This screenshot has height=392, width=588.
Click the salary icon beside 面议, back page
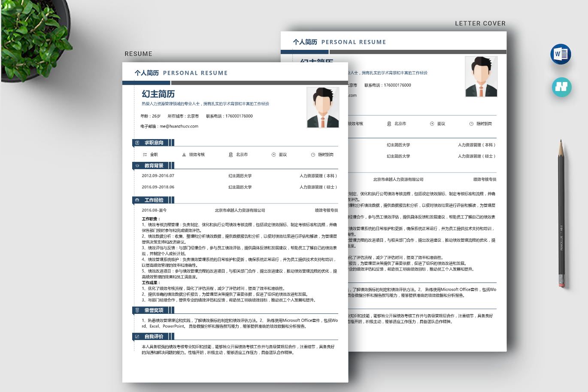pos(432,124)
